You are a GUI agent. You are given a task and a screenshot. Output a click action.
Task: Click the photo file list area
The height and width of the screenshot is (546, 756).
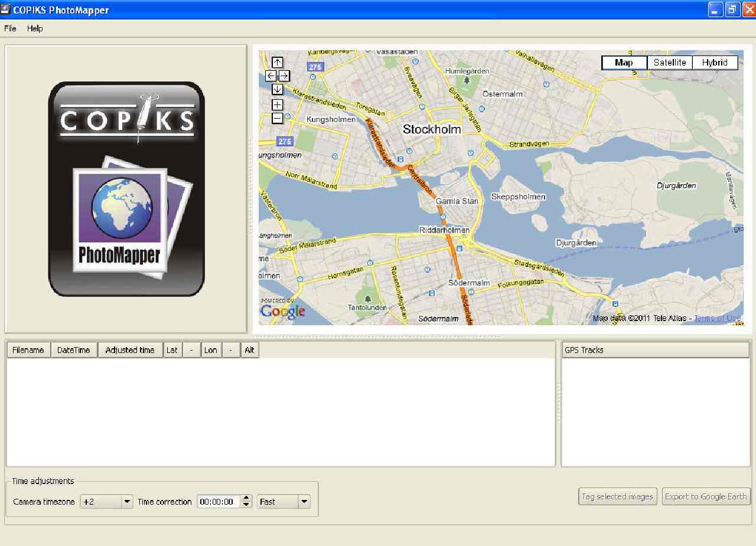tap(281, 412)
